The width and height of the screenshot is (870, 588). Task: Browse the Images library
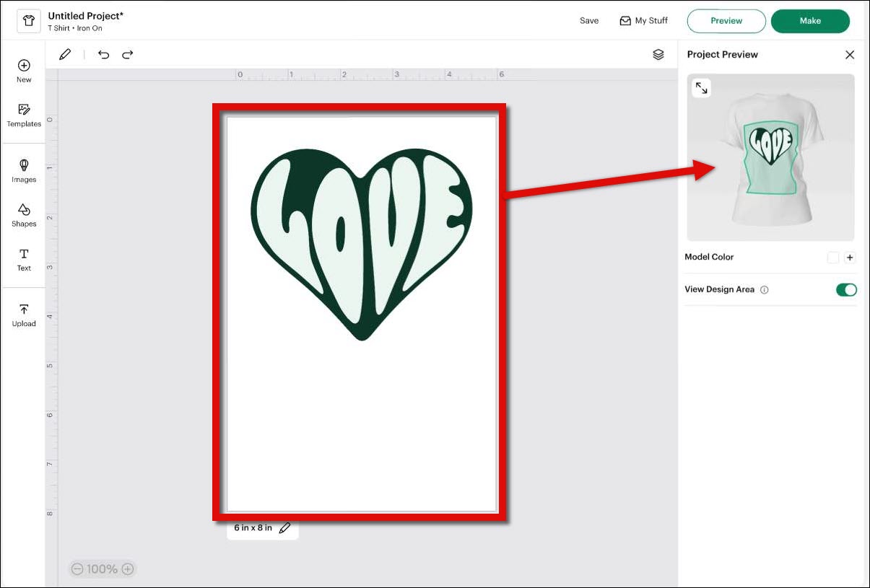(x=24, y=170)
